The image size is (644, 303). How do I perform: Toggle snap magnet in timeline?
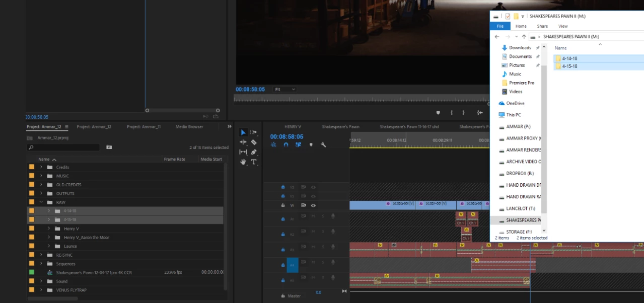click(x=286, y=145)
